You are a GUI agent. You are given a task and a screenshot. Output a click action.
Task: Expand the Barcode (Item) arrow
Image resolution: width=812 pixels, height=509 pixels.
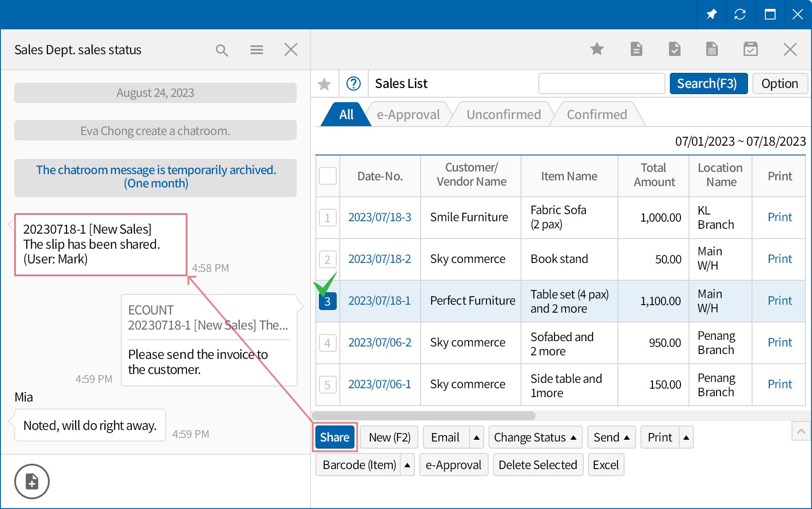407,465
